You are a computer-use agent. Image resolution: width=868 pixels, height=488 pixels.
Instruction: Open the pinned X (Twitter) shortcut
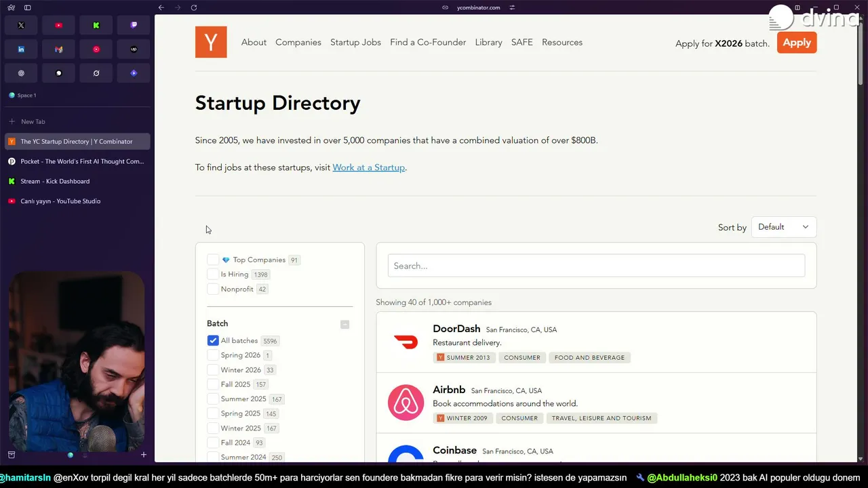[x=21, y=25]
